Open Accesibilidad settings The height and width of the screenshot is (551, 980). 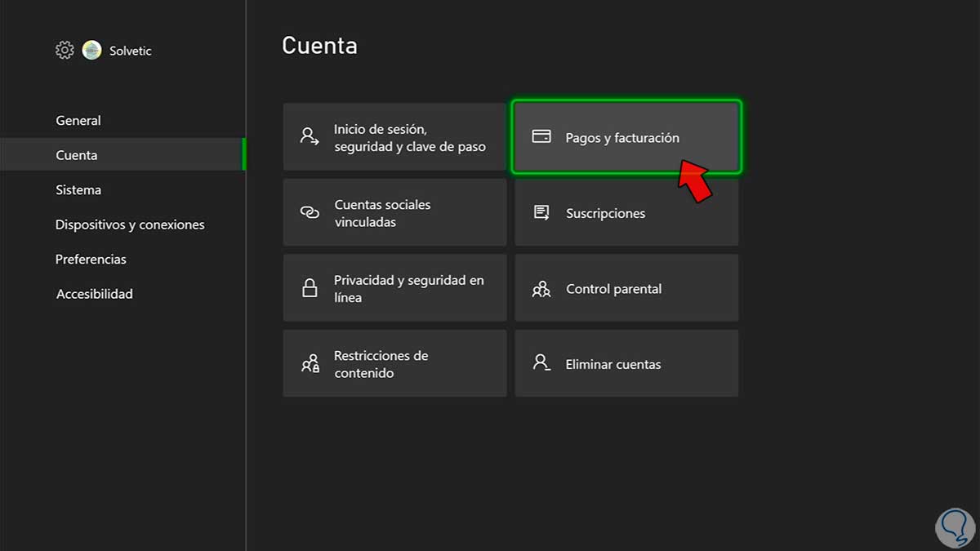(x=94, y=294)
